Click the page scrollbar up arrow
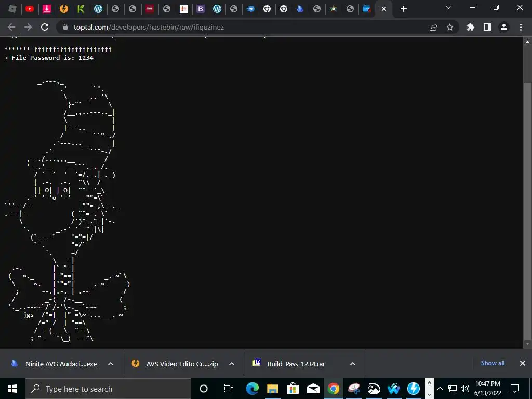The image size is (532, 399). pyautogui.click(x=527, y=42)
